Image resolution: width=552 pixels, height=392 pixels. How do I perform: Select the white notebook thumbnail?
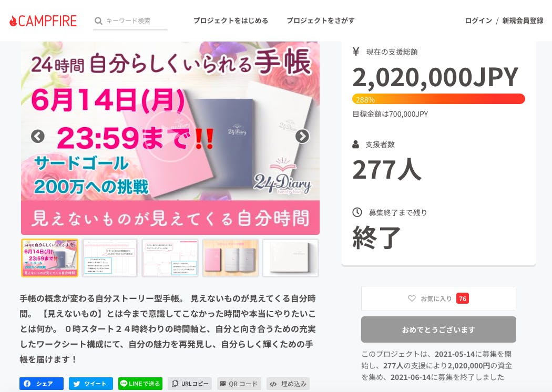[290, 258]
